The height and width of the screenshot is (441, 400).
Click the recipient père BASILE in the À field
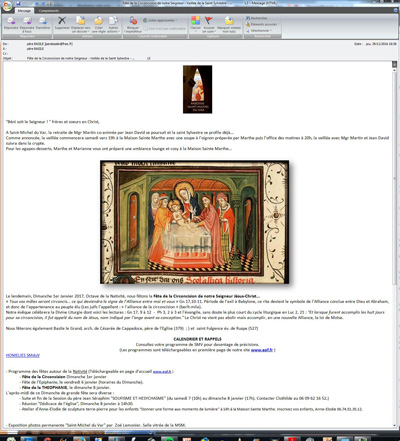click(x=35, y=49)
